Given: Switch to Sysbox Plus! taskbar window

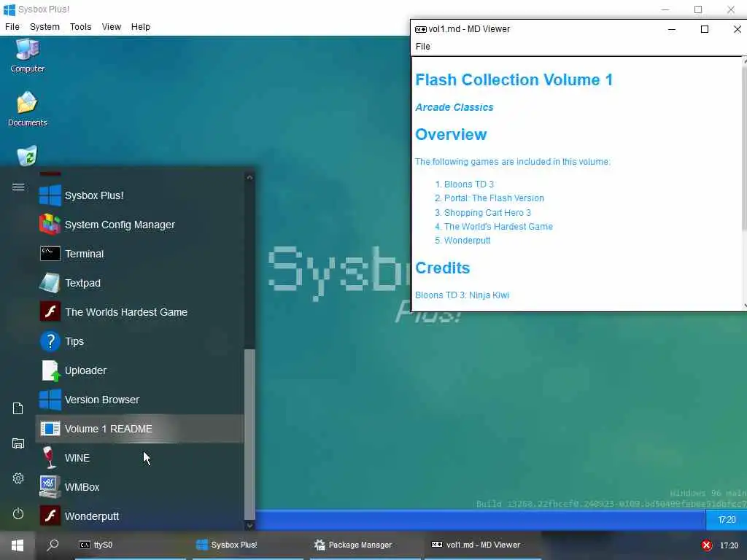Looking at the screenshot, I should pyautogui.click(x=248, y=545).
